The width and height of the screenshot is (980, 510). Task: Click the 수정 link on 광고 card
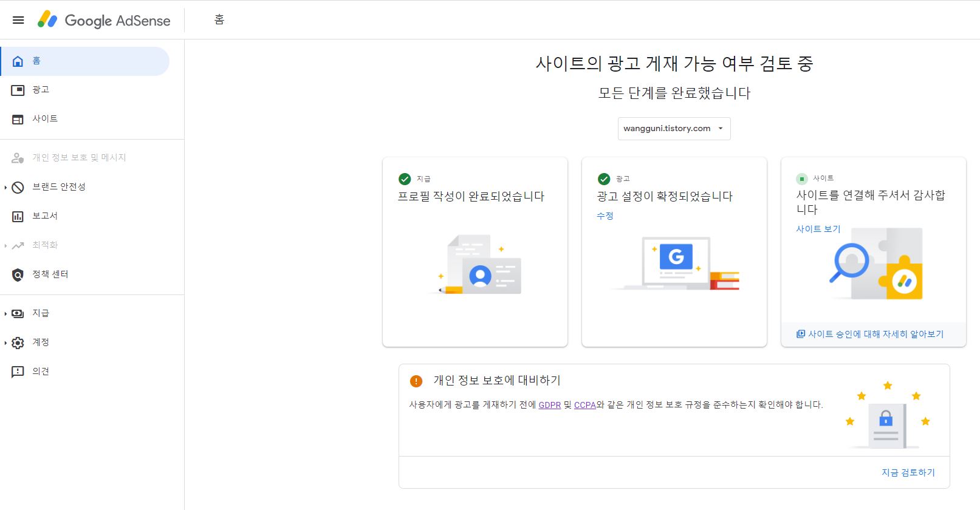click(x=605, y=216)
